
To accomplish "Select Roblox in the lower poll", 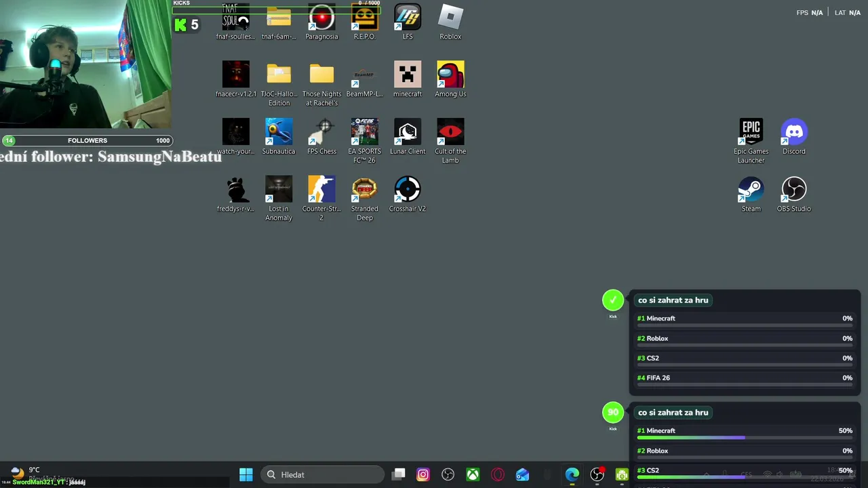I will [x=745, y=452].
